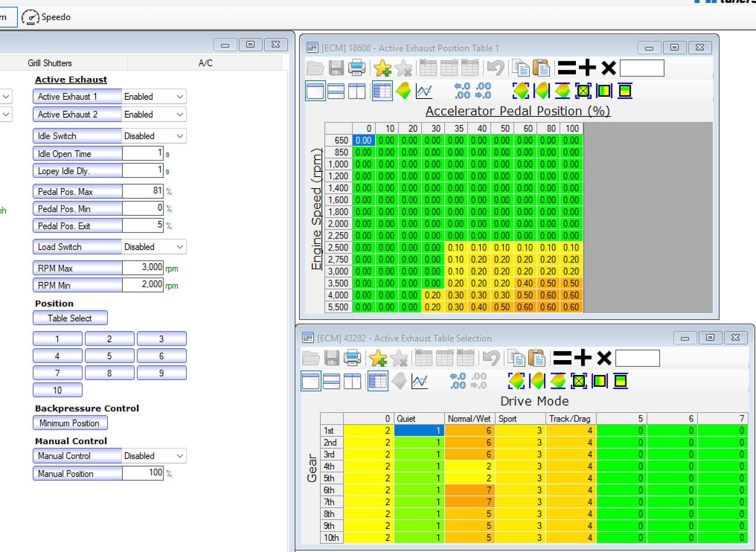Click the Sport column header

click(x=520, y=419)
